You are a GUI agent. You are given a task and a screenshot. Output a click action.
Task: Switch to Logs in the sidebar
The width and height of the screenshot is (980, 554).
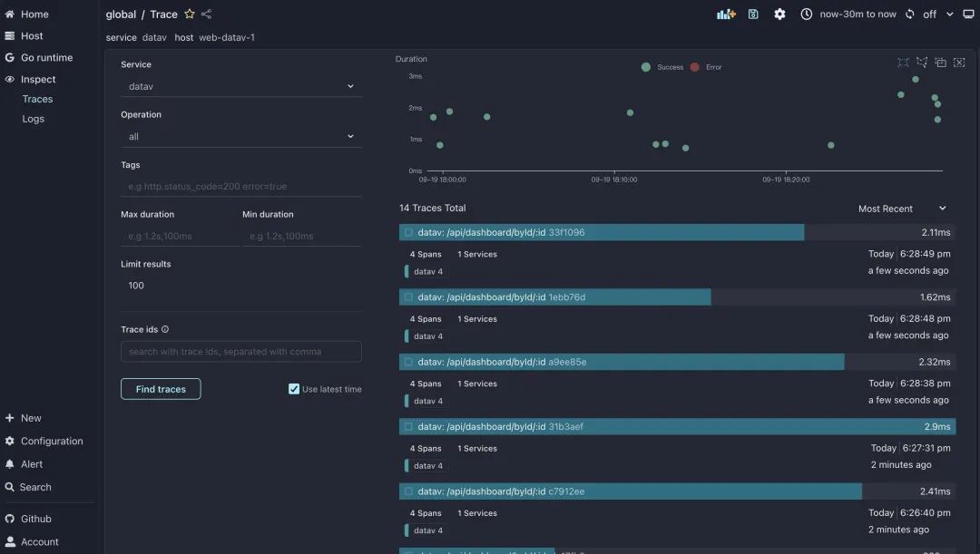(x=34, y=118)
